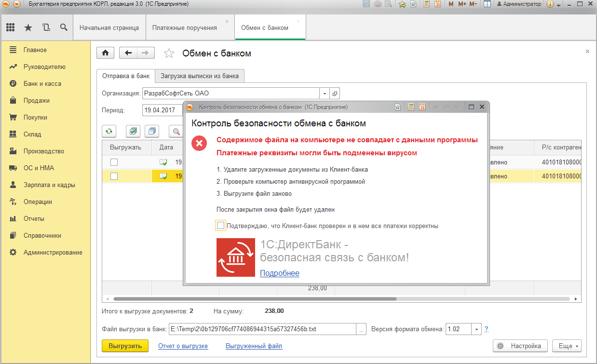Open the calendar icon in top toolbar
597x364 pixels.
(x=438, y=4)
